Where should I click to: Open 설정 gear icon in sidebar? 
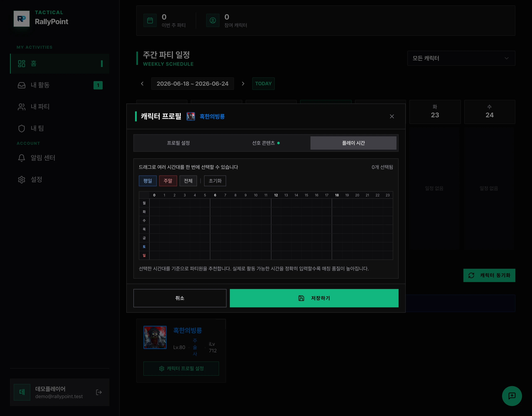pyautogui.click(x=22, y=180)
